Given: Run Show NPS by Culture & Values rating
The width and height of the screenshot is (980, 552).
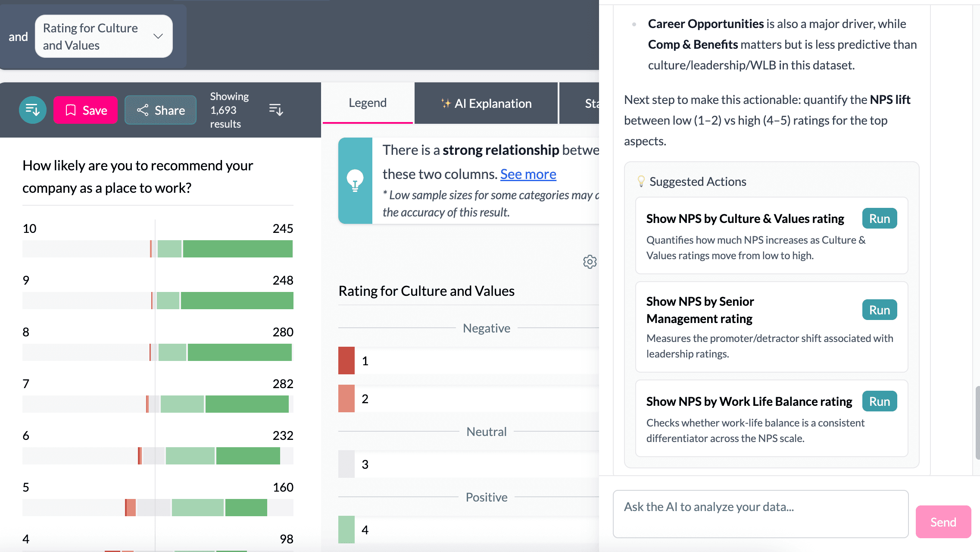Looking at the screenshot, I should (879, 218).
